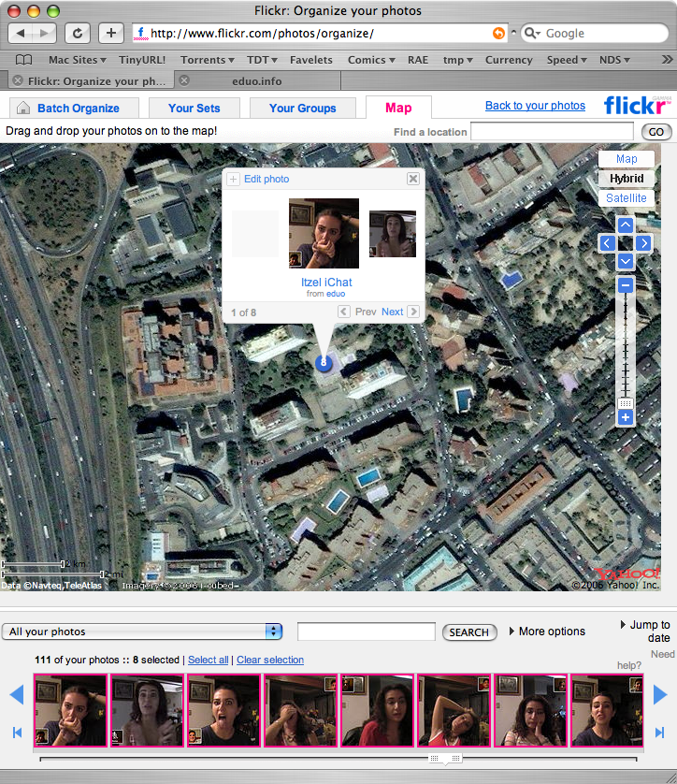Click the Find a location input field
The width and height of the screenshot is (677, 784).
coord(552,132)
